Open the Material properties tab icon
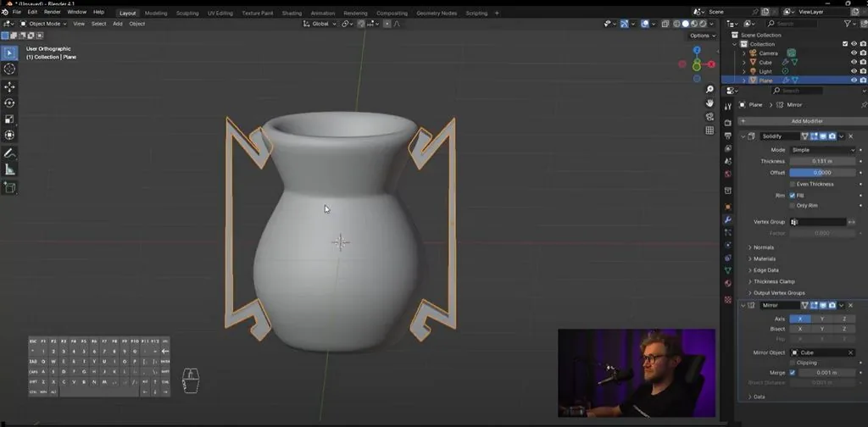 tap(728, 283)
